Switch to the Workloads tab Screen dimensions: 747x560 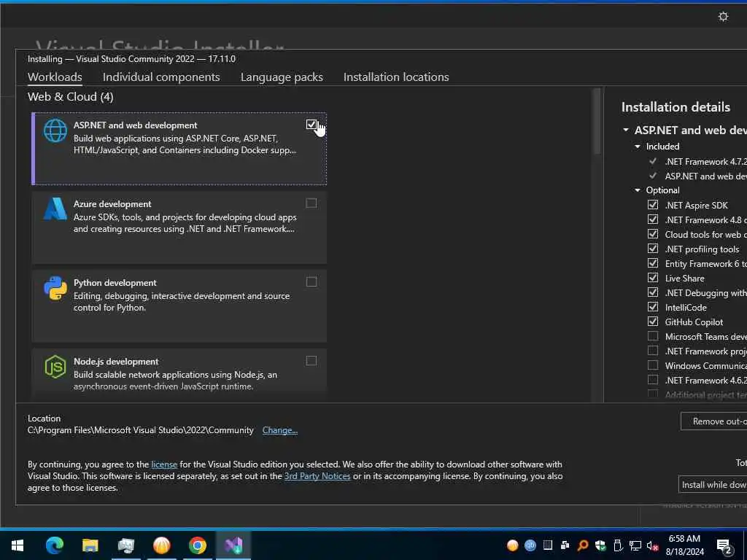click(x=55, y=77)
